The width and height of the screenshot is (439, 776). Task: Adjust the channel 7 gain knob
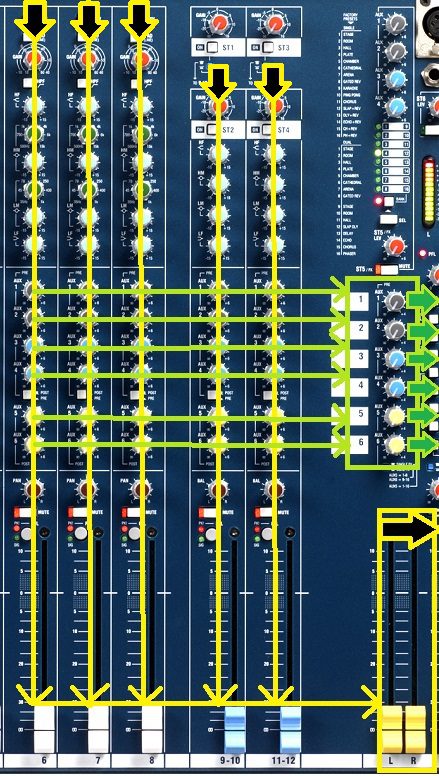coord(88,58)
